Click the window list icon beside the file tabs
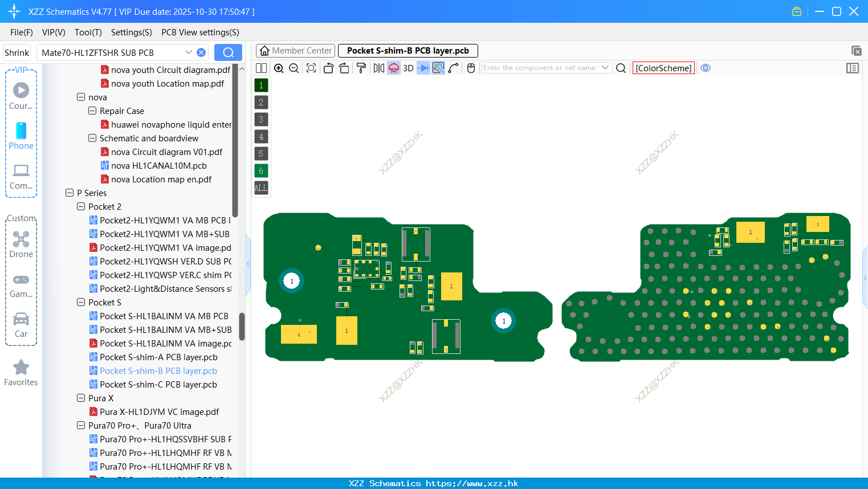Viewport: 868px width, 489px height. (856, 51)
